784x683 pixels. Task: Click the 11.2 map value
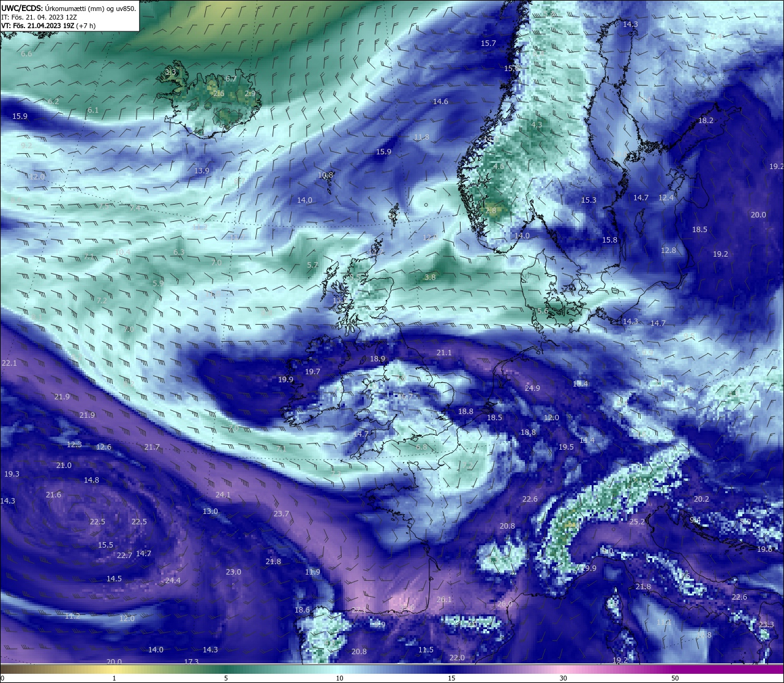[x=72, y=616]
